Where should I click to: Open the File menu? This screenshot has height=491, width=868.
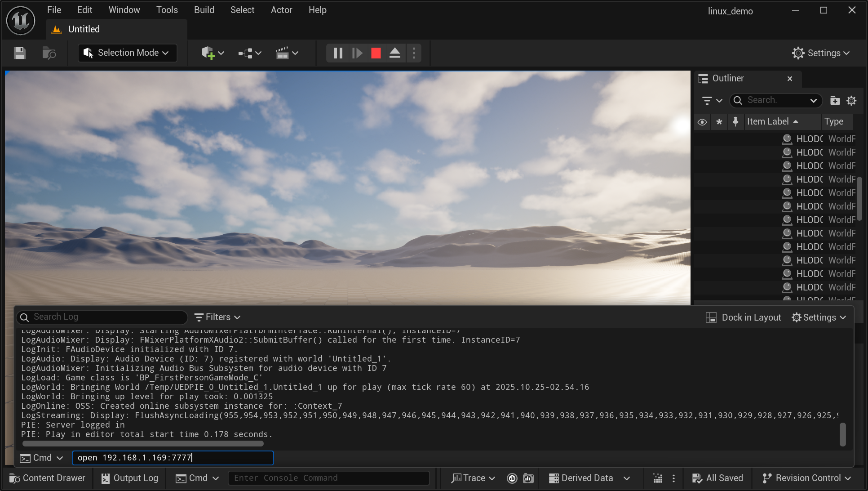tap(54, 10)
